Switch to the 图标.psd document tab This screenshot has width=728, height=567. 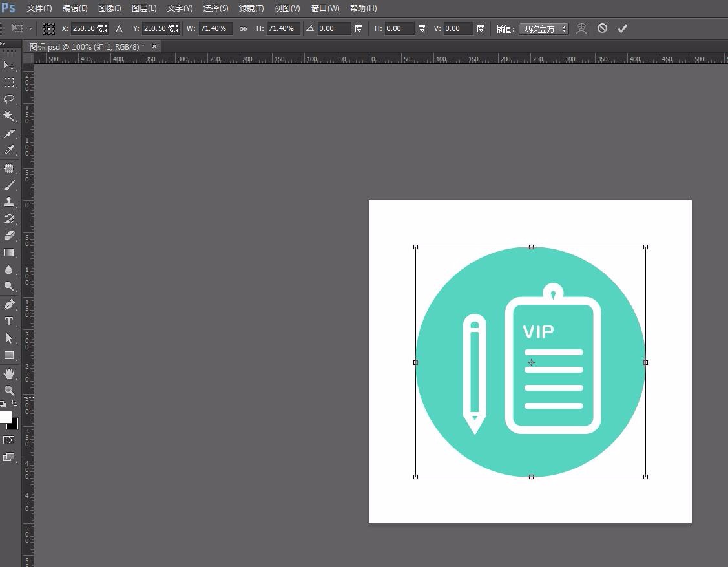click(87, 46)
